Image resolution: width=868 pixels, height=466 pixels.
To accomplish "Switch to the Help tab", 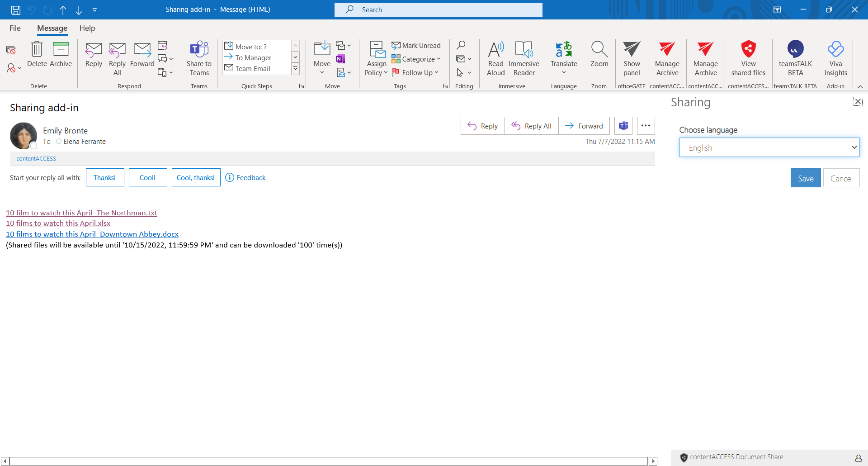I will pos(87,28).
